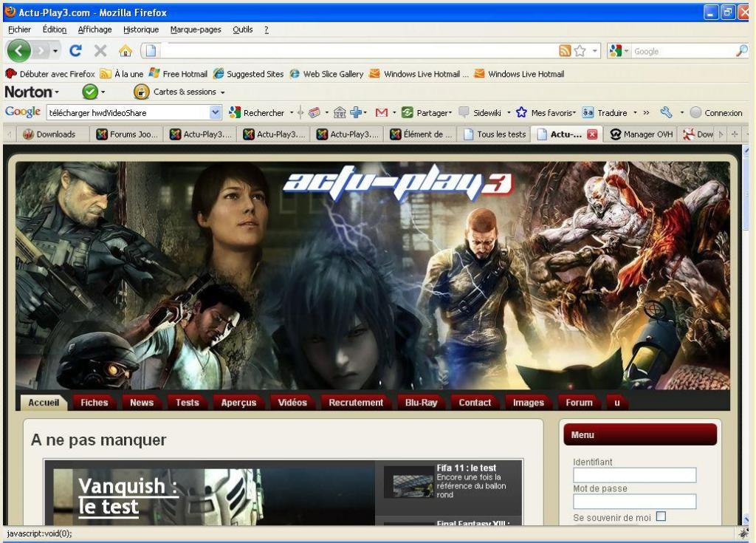Show more Google toolbar buttons chevron
Screen dimensions: 756x543
pos(646,112)
